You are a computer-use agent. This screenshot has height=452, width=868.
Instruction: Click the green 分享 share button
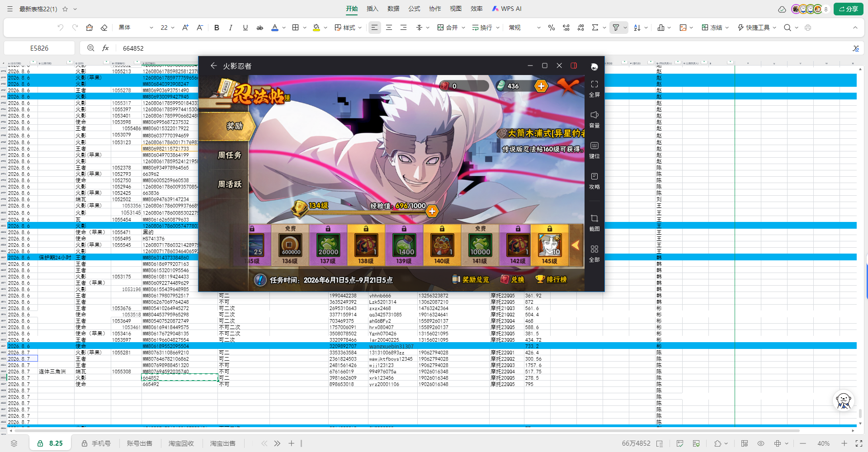849,9
